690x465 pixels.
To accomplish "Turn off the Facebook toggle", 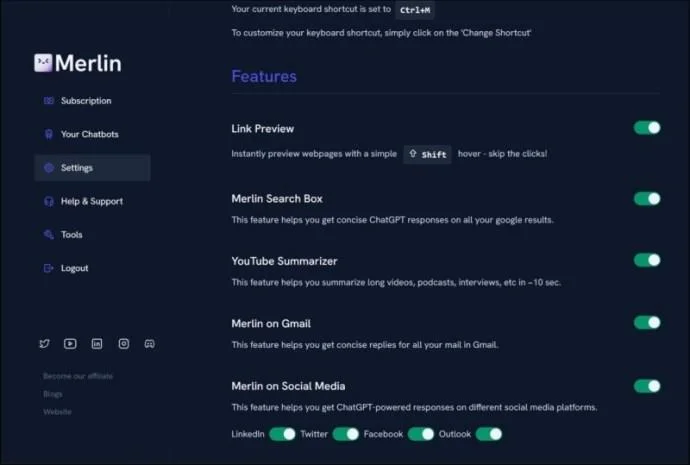I will tap(421, 434).
